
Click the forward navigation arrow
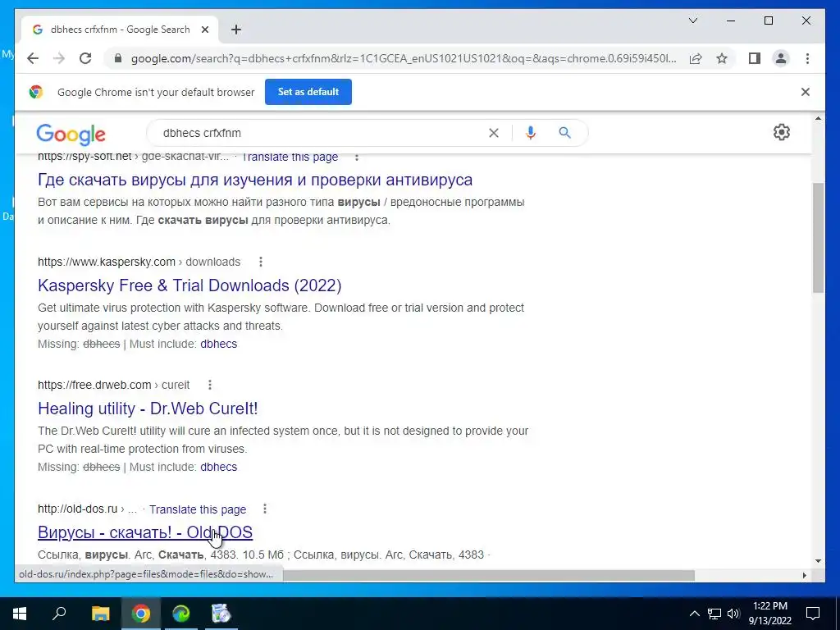coord(59,58)
